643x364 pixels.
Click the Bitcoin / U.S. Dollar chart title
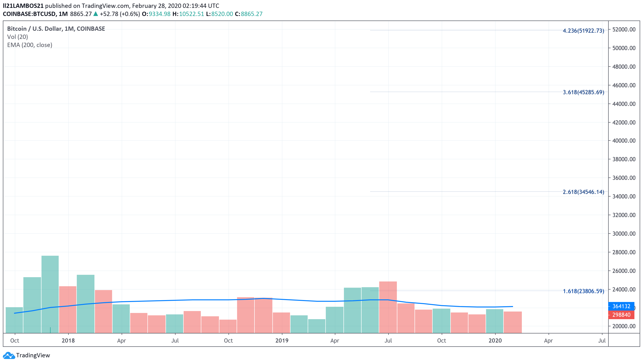click(56, 29)
